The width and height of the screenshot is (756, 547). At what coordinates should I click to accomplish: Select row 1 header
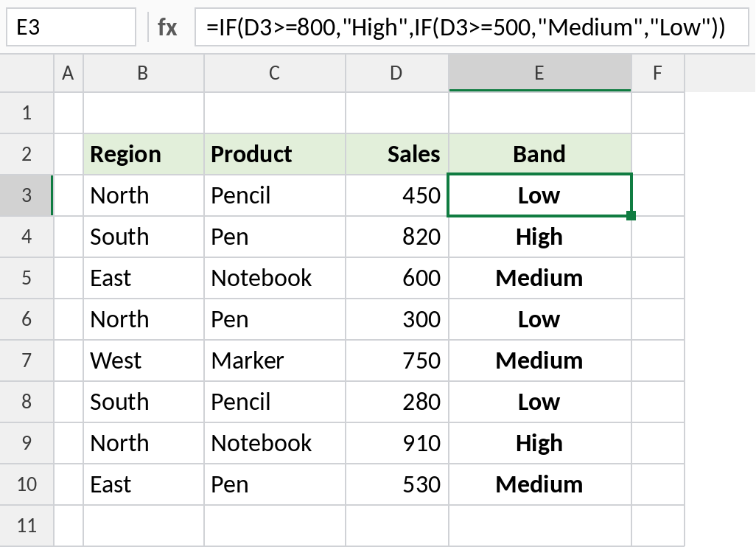click(27, 113)
